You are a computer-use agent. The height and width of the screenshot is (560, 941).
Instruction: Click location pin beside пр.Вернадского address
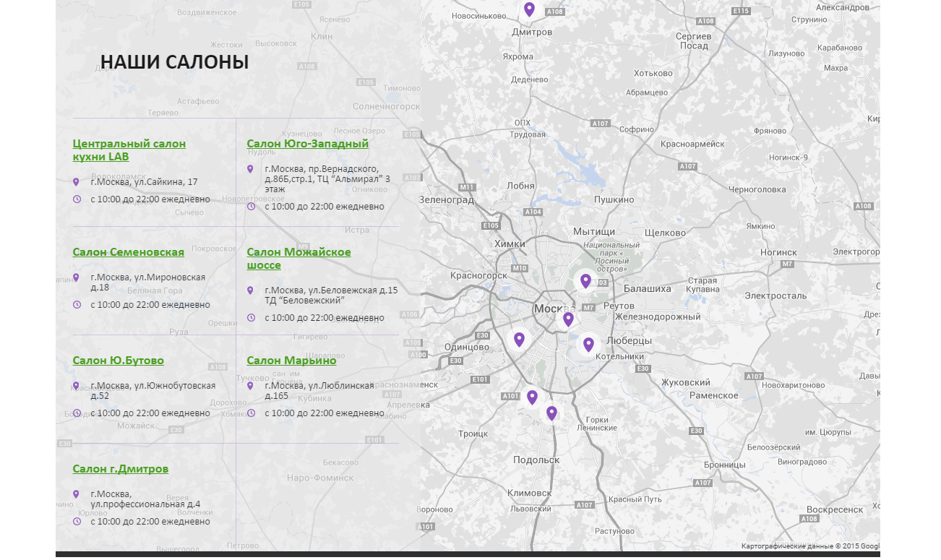[x=250, y=169]
